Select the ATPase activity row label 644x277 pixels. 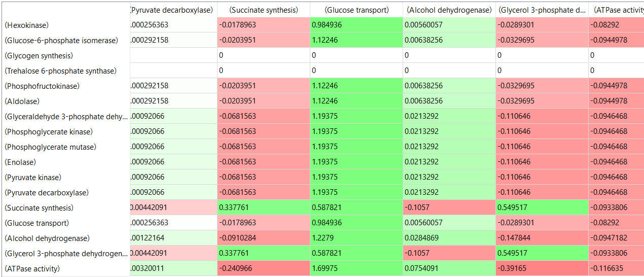32,269
